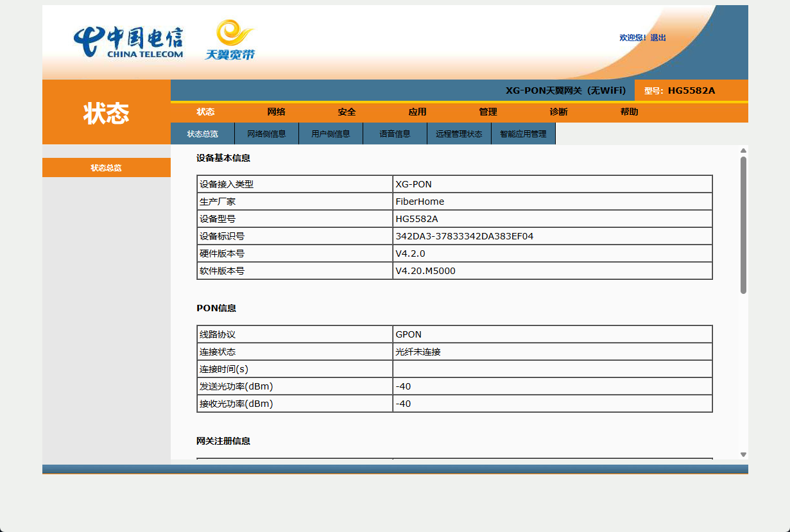The height and width of the screenshot is (532, 790).
Task: Click the 设备基本信息 section heading
Action: (223, 158)
